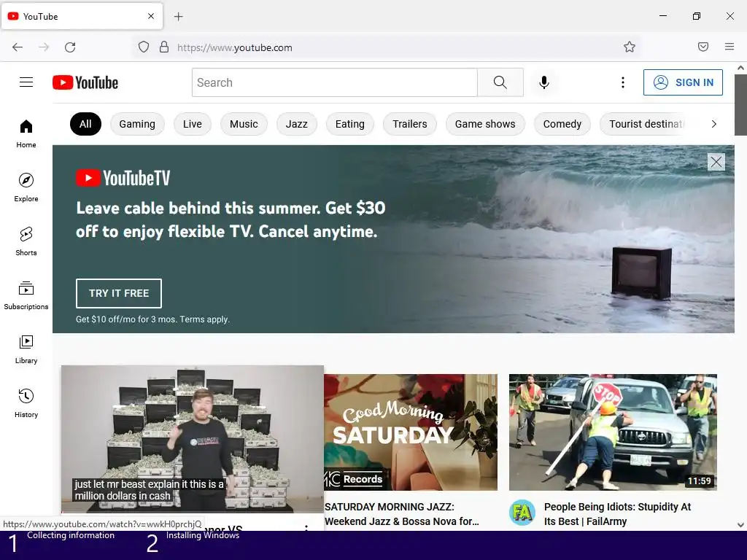Select the Jazz category chip
The height and width of the screenshot is (560, 747).
pos(296,124)
